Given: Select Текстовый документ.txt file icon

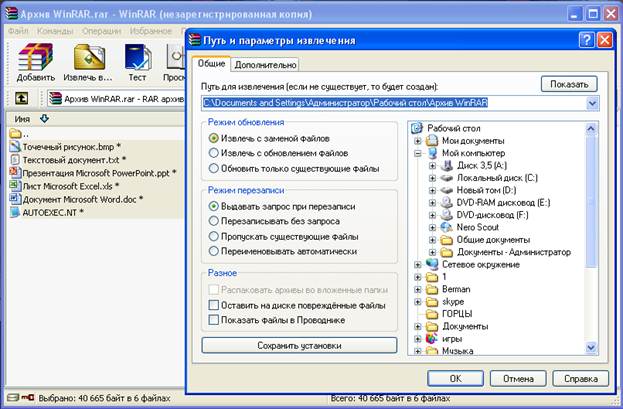Looking at the screenshot, I should pos(15,160).
